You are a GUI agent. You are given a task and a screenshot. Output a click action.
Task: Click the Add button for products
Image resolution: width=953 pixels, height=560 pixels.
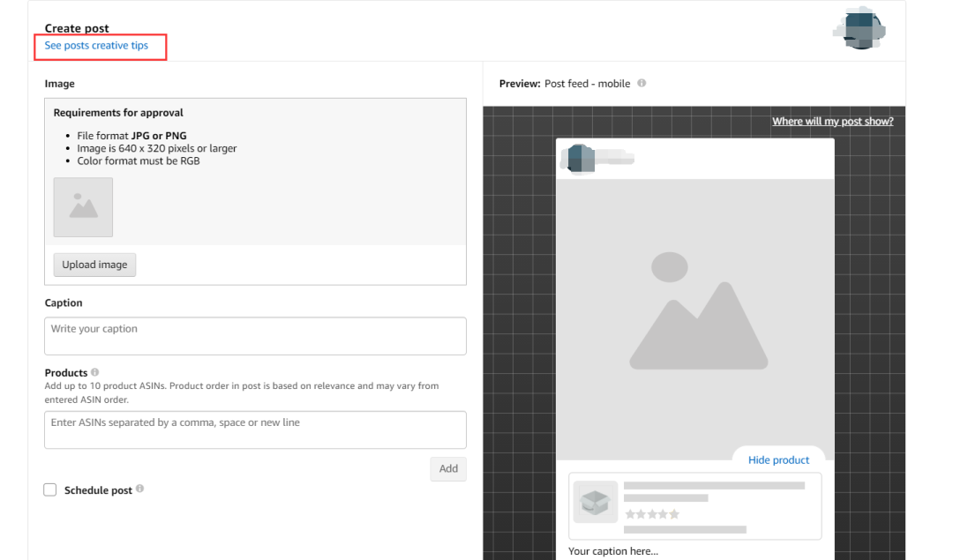point(448,469)
